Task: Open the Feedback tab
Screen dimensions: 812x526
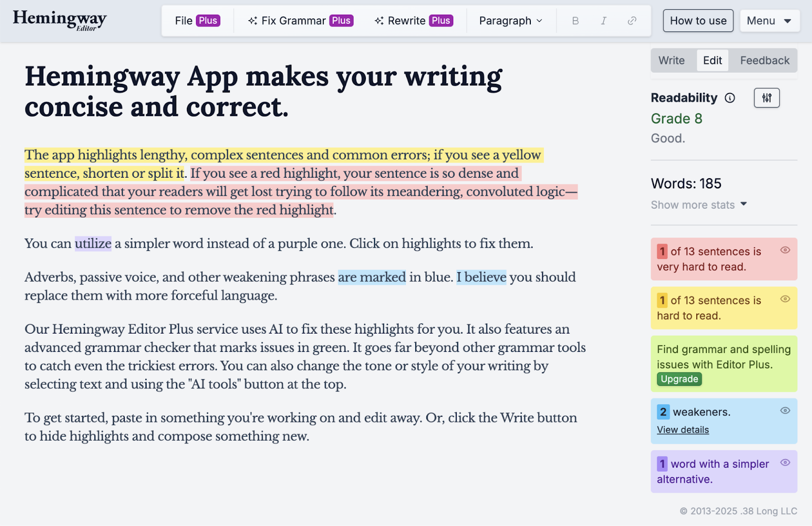Action: coord(764,60)
